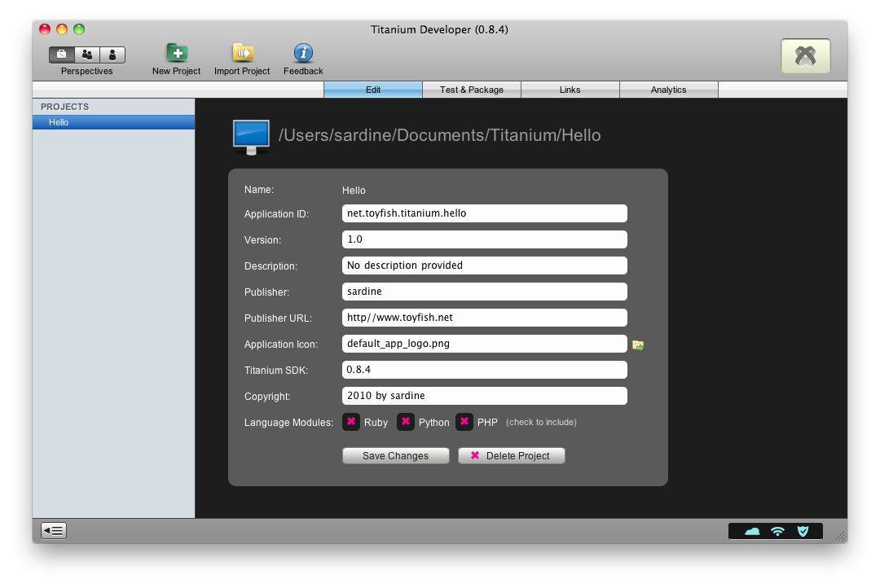
Task: Click the shield status icon
Action: coord(803,531)
